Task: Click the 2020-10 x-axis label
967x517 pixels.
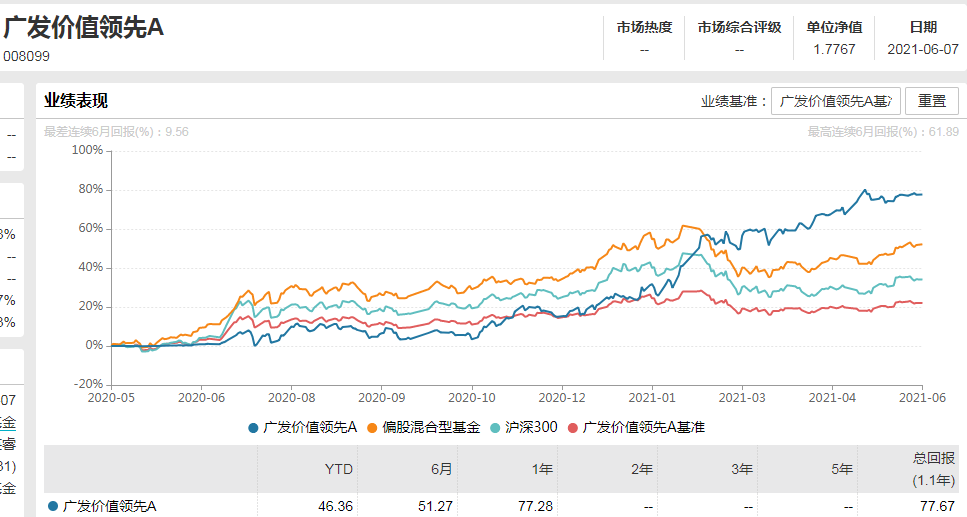Action: tap(472, 398)
